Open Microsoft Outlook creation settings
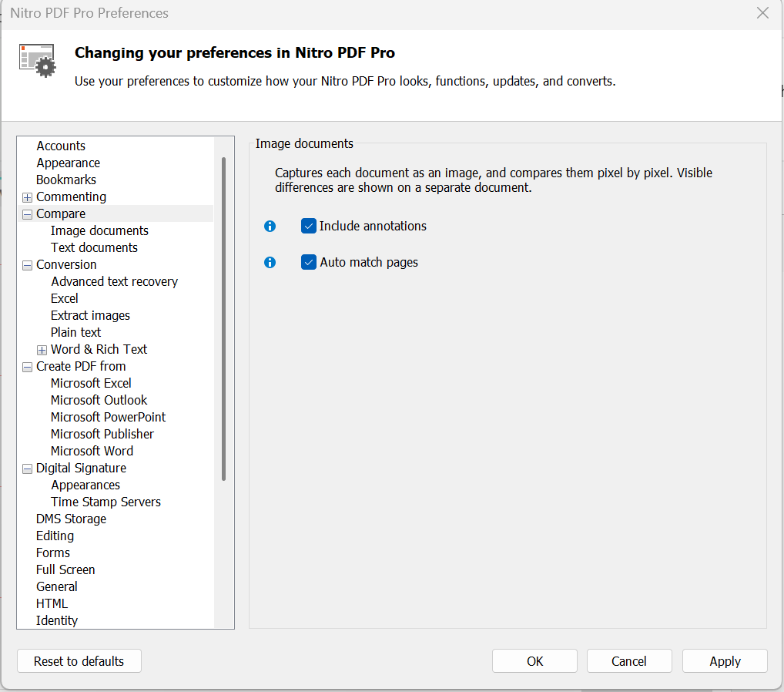The width and height of the screenshot is (784, 692). tap(99, 400)
